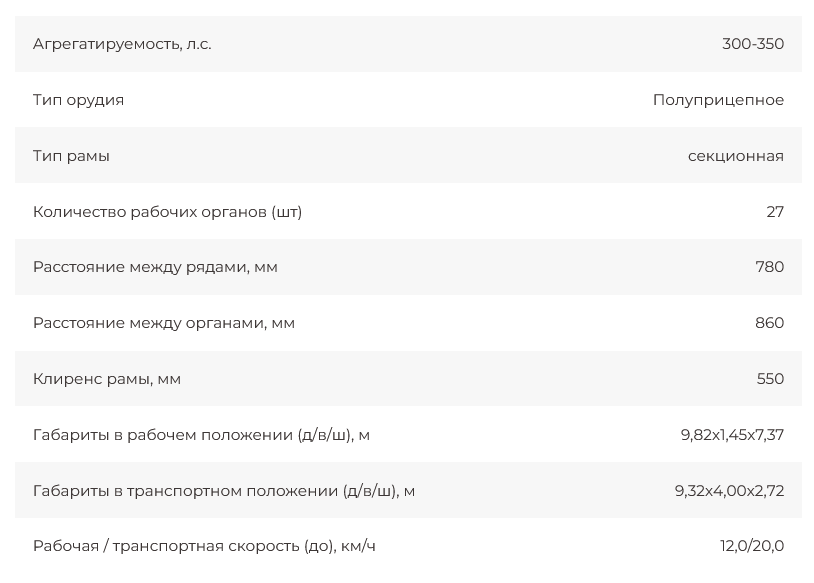814x583 pixels.
Task: Select the секционная frame type value
Action: (x=735, y=156)
